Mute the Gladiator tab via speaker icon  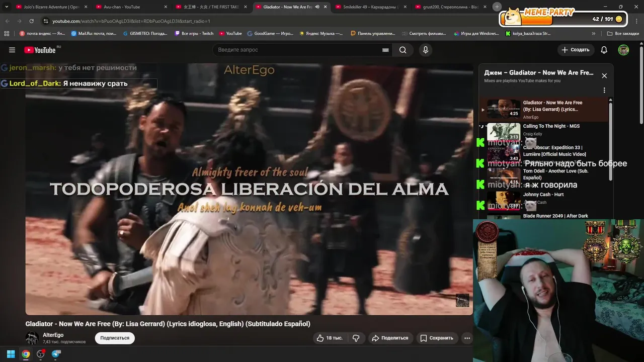tap(317, 7)
